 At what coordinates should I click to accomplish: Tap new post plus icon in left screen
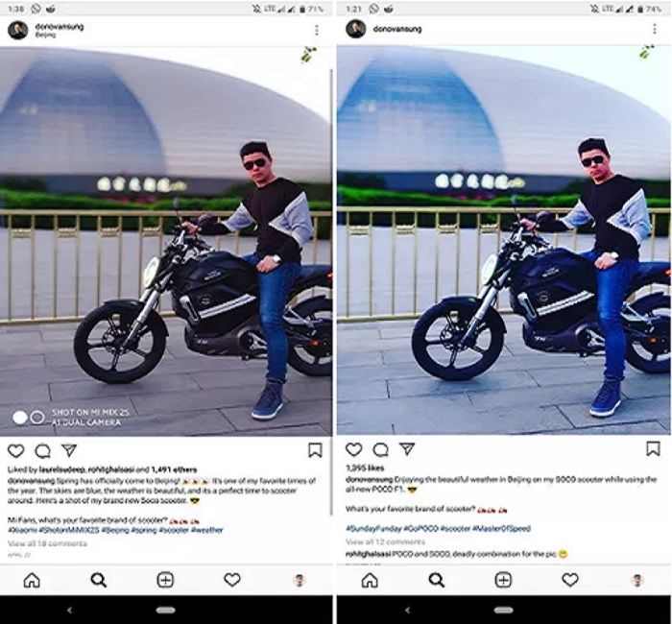165,580
